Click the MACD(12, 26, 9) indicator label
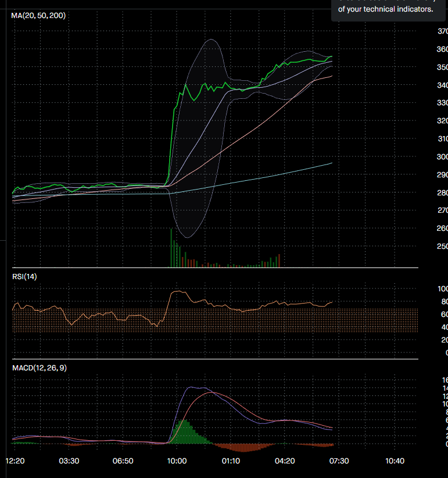Screen dimensions: 448x478 [40, 368]
